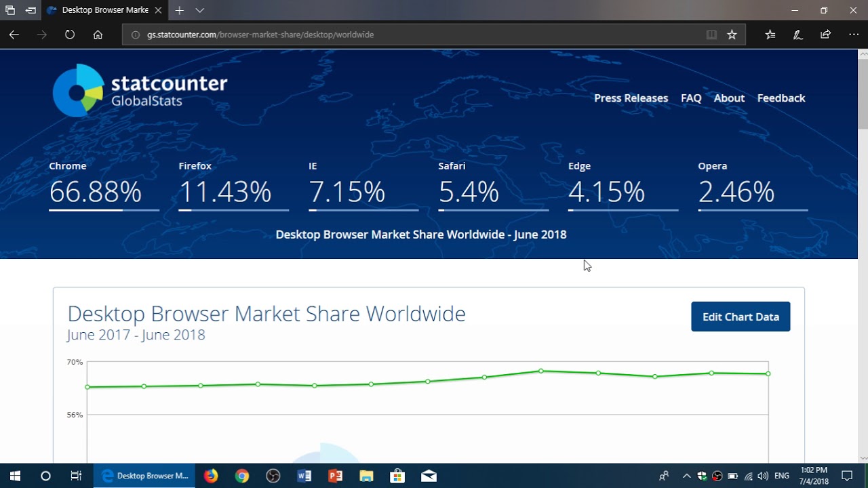Image resolution: width=868 pixels, height=488 pixels.
Task: Launch Chrome from the taskbar
Action: pos(242,476)
